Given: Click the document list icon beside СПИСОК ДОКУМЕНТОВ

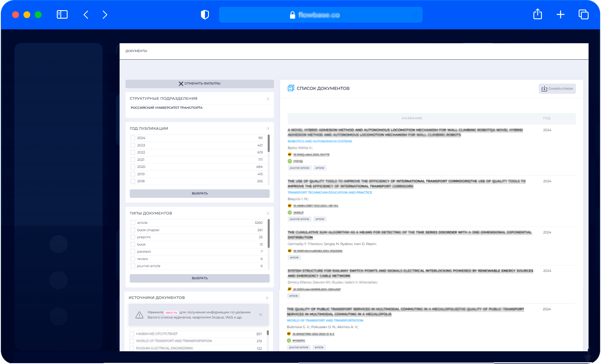Looking at the screenshot, I should click(x=291, y=88).
